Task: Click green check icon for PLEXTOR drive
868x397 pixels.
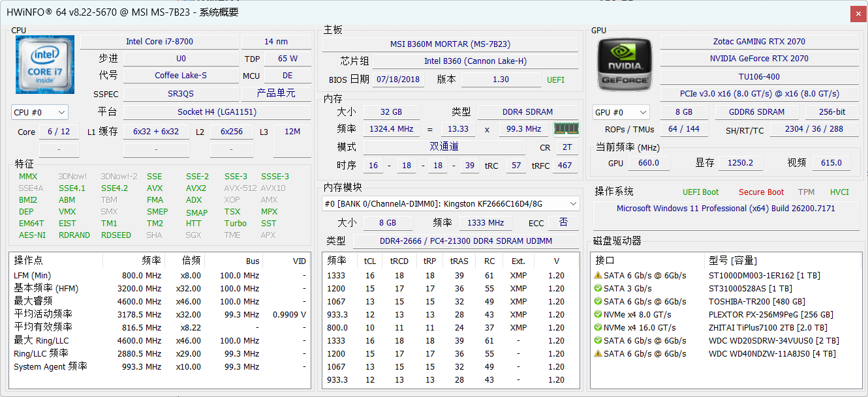Action: 598,314
